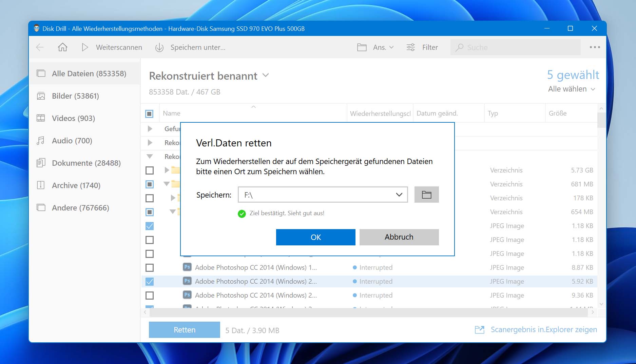Screen dimensions: 636x364
Task: Collapse the 654 MB folder
Action: (x=173, y=212)
